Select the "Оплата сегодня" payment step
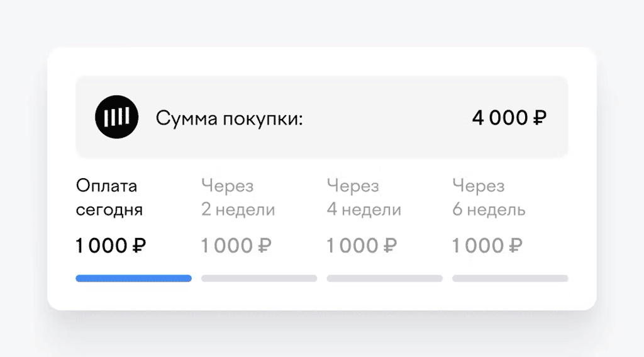This screenshot has width=644, height=357. (x=109, y=198)
